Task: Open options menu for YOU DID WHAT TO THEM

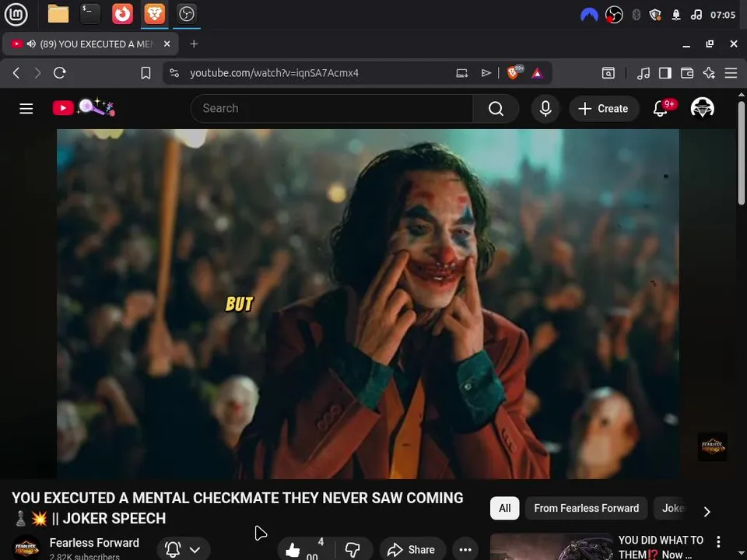Action: [x=718, y=541]
